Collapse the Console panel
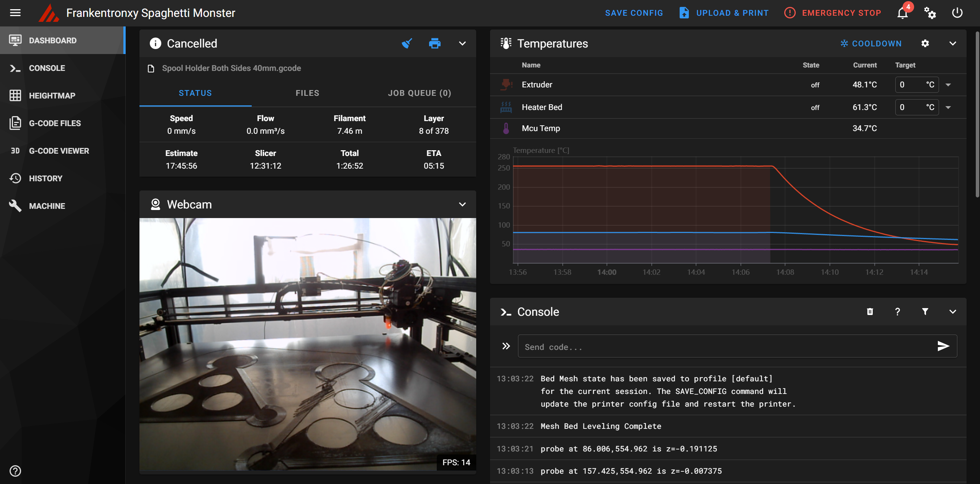 [x=952, y=312]
